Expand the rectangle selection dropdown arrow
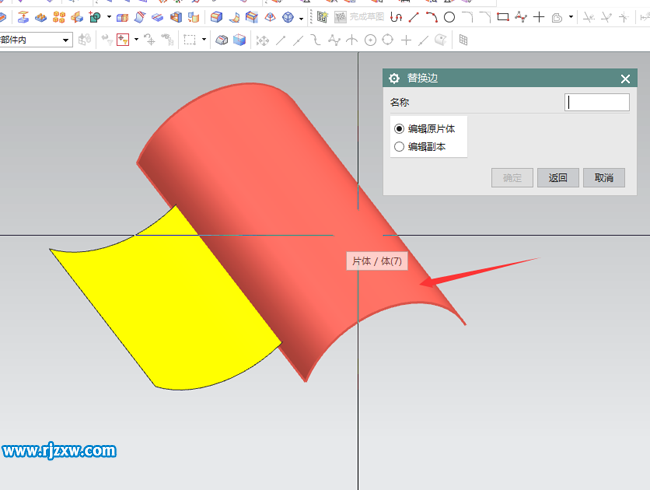 (203, 39)
